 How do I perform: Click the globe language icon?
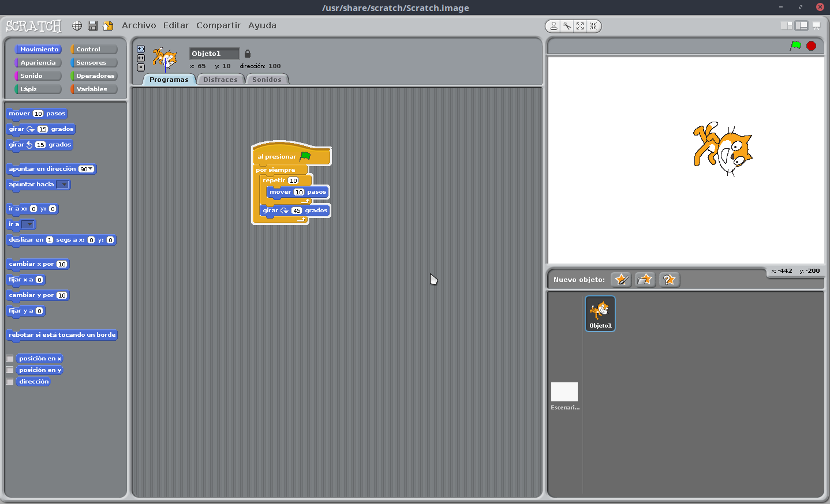(x=77, y=26)
